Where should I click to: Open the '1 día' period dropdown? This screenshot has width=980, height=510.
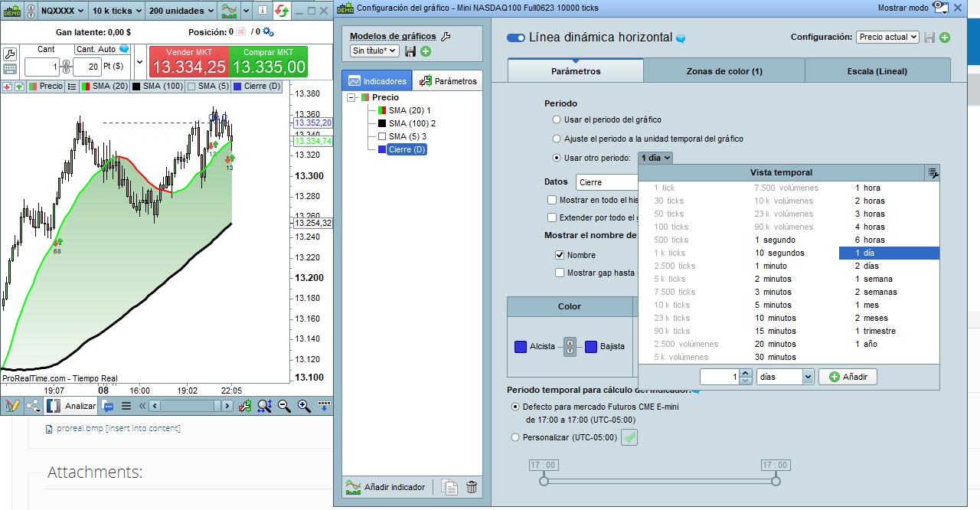point(656,158)
